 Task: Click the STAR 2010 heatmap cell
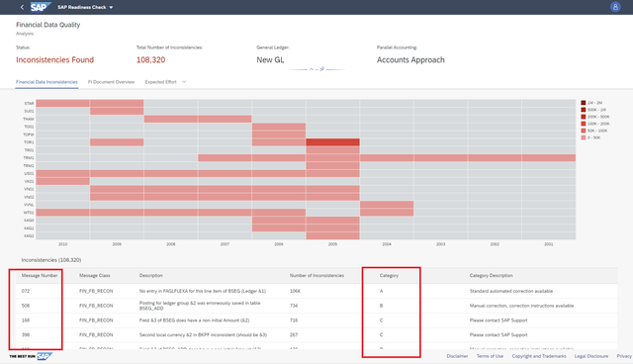pos(62,103)
